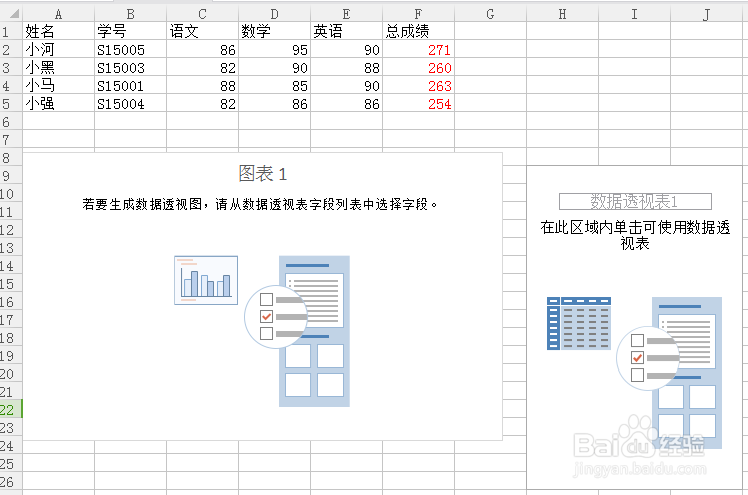
Task: Select total score 260
Action: click(x=418, y=67)
